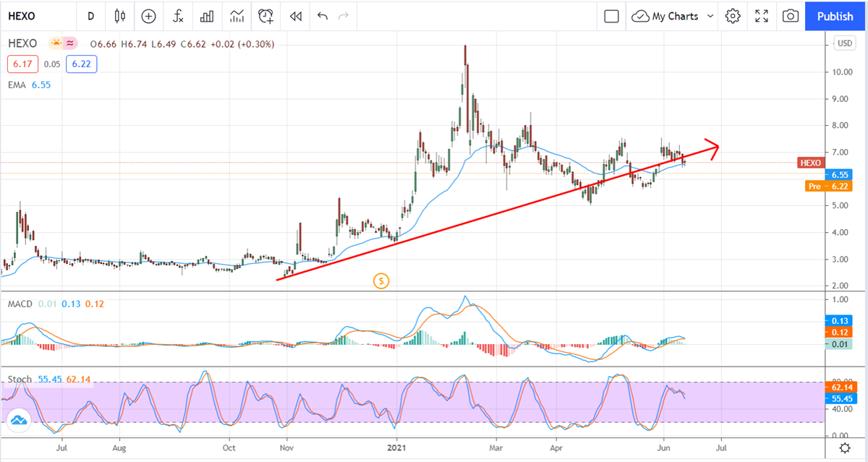
Task: Click the TradingView cloud logo in the Stoch pane
Action: tap(19, 421)
